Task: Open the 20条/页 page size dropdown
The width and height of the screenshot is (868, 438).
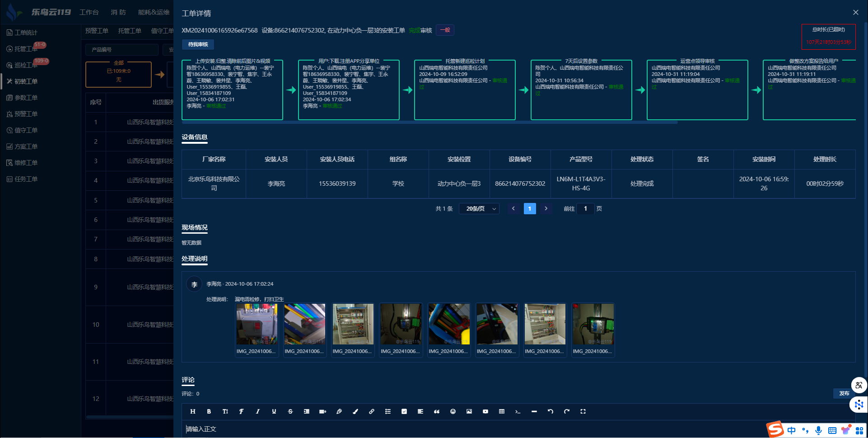Action: pos(479,209)
